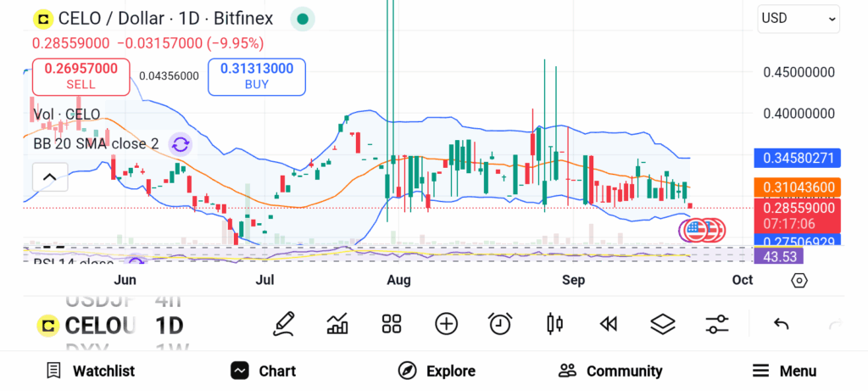The height and width of the screenshot is (391, 868).
Task: Go to the Explore tab
Action: coord(437,371)
